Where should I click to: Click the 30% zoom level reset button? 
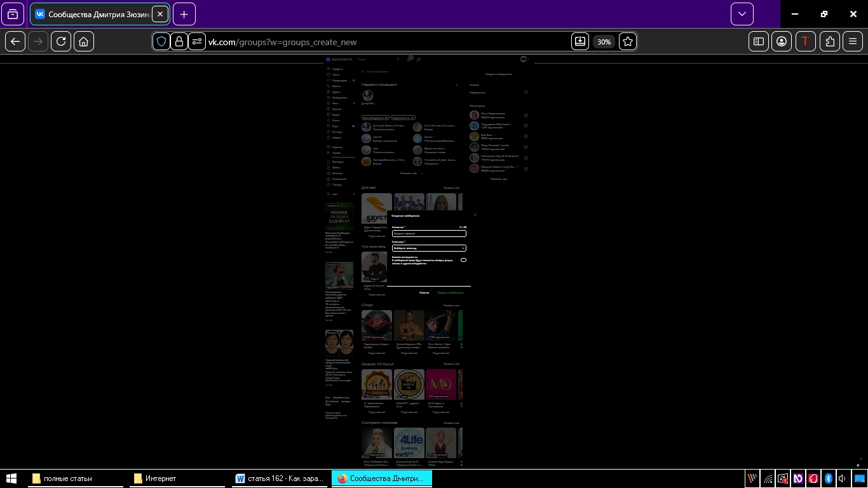pos(604,41)
